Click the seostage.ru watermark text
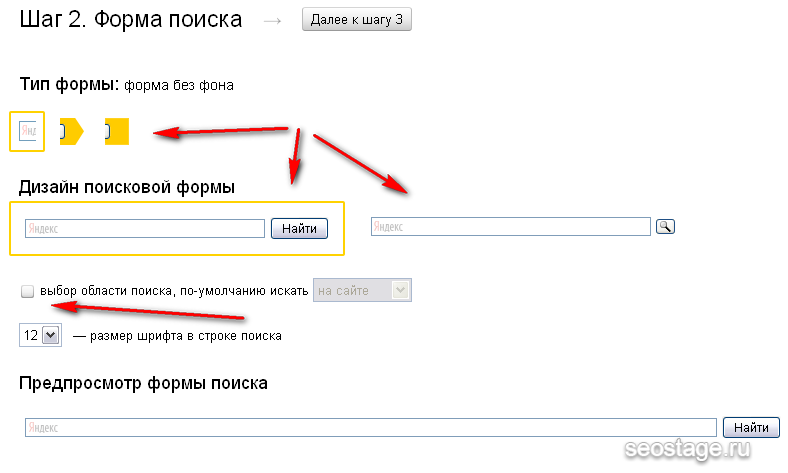The image size is (788, 473). (x=688, y=452)
